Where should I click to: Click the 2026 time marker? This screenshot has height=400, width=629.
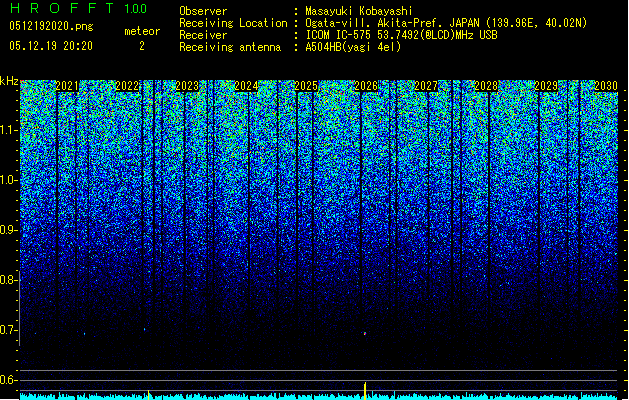click(x=366, y=86)
